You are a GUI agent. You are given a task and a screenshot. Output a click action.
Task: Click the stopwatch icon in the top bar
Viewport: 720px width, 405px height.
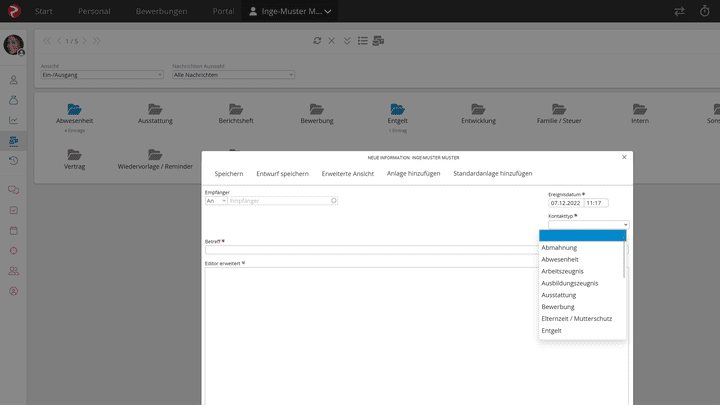pyautogui.click(x=703, y=11)
